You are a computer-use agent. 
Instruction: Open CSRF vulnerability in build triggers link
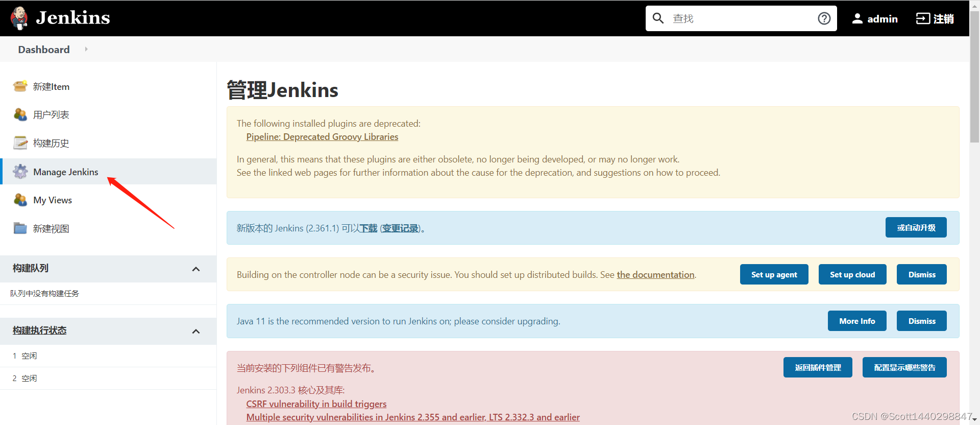point(316,404)
